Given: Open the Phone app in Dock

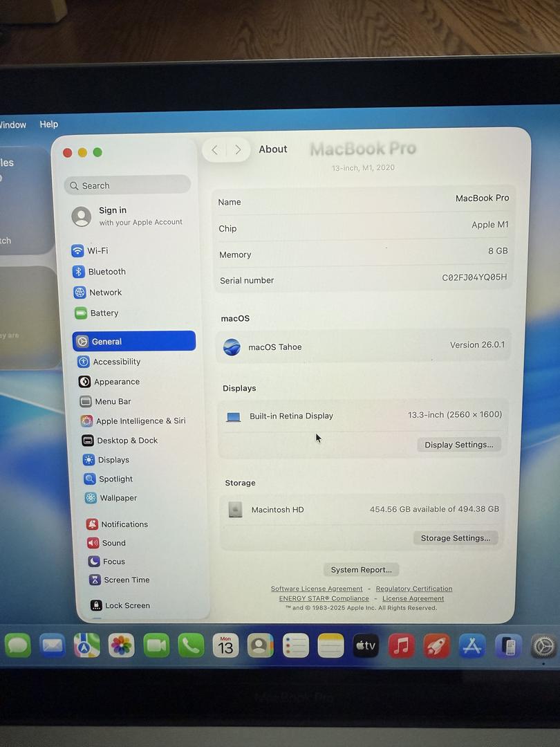Looking at the screenshot, I should point(191,646).
